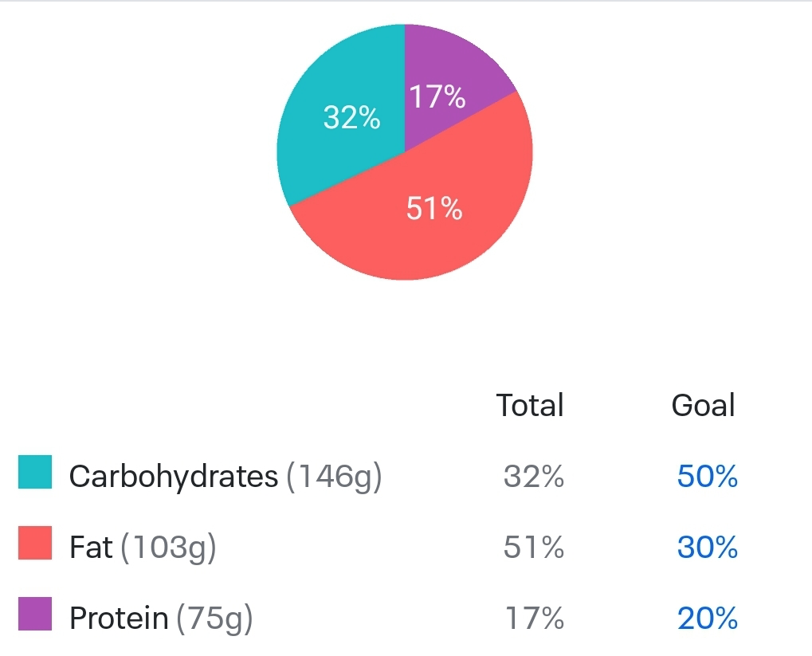Select the Fat total value in the table
Image resolution: width=812 pixels, height=656 pixels.
[534, 548]
